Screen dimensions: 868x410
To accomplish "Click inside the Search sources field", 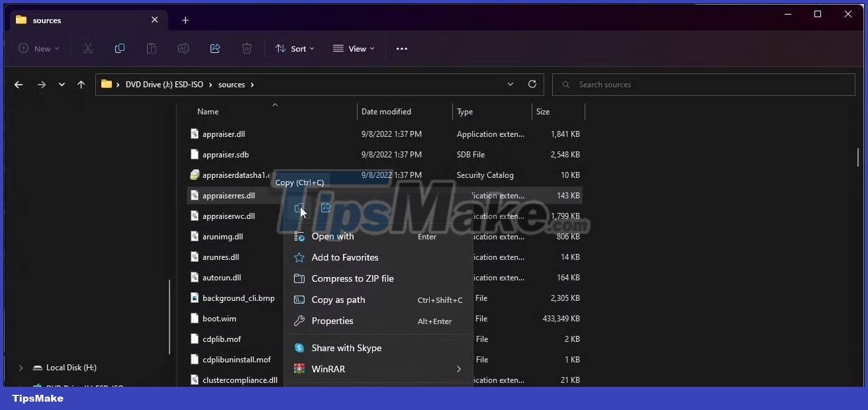I will pos(662,84).
